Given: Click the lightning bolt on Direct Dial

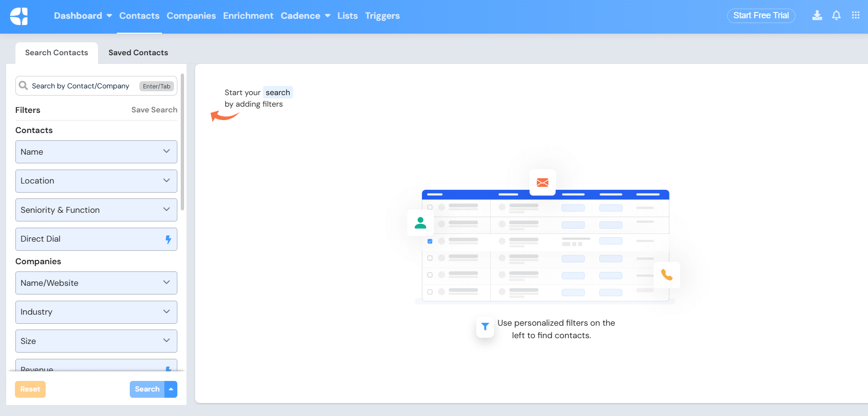Looking at the screenshot, I should pyautogui.click(x=168, y=239).
